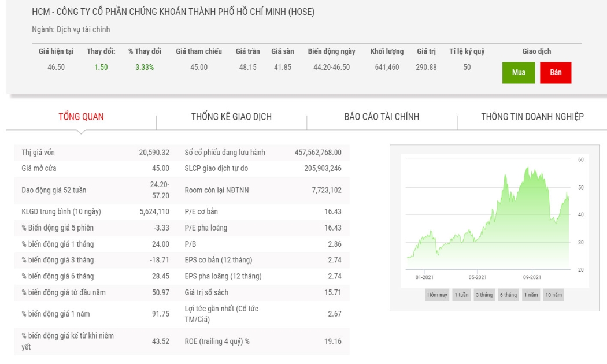Click the dividend yield value 2.67
This screenshot has width=607, height=364.
coord(335,314)
